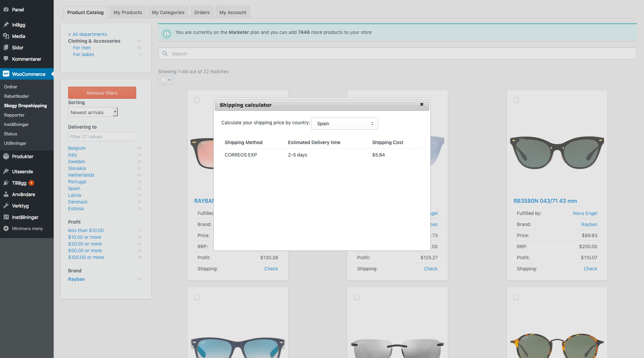Click the Remove filters button
This screenshot has height=358, width=644.
click(102, 93)
